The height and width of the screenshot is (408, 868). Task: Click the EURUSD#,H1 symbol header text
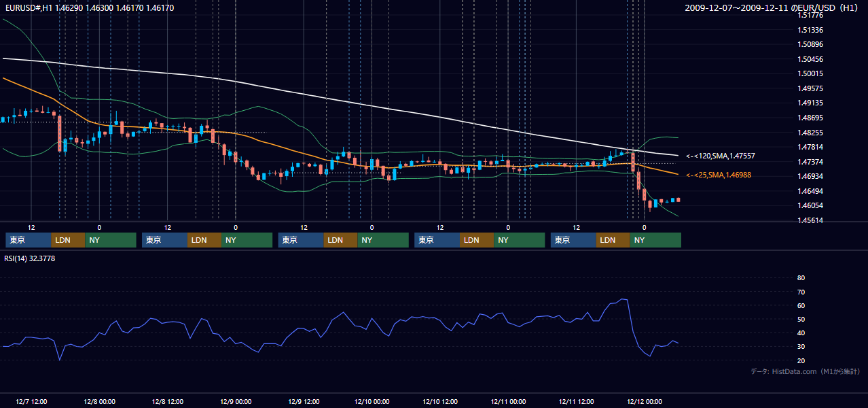89,8
